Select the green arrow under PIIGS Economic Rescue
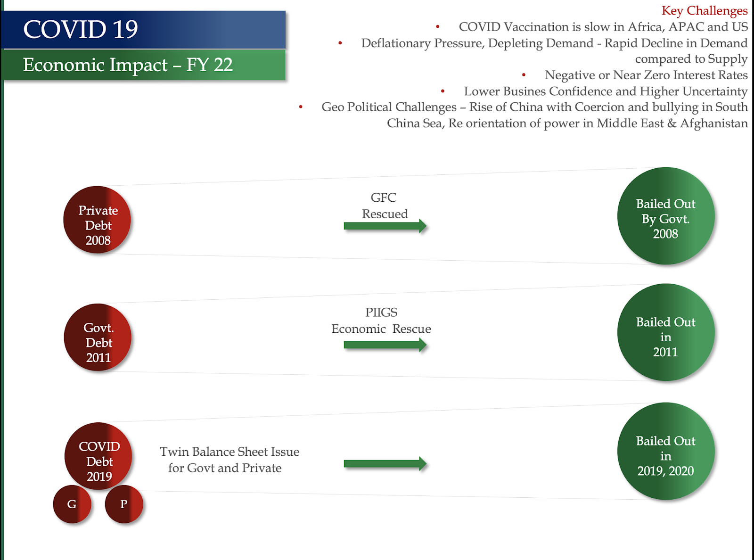 pyautogui.click(x=385, y=345)
